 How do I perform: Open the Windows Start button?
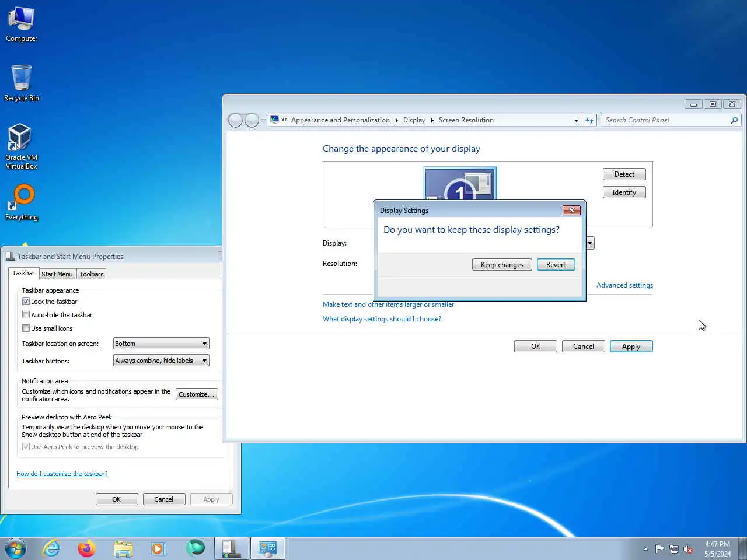(x=16, y=548)
